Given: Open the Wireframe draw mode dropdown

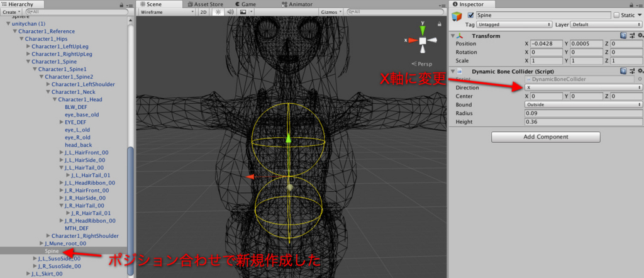Looking at the screenshot, I should pos(167,12).
